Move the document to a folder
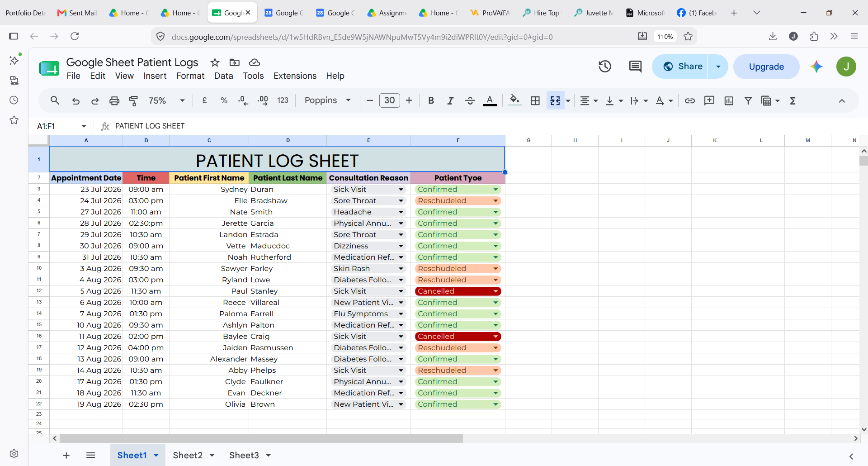868x466 pixels. pos(235,62)
